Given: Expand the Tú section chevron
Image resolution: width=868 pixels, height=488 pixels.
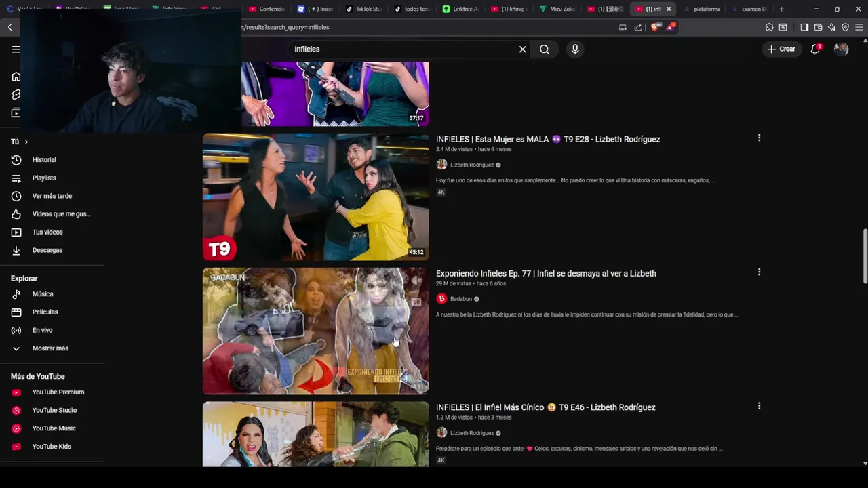Looking at the screenshot, I should click(x=26, y=142).
